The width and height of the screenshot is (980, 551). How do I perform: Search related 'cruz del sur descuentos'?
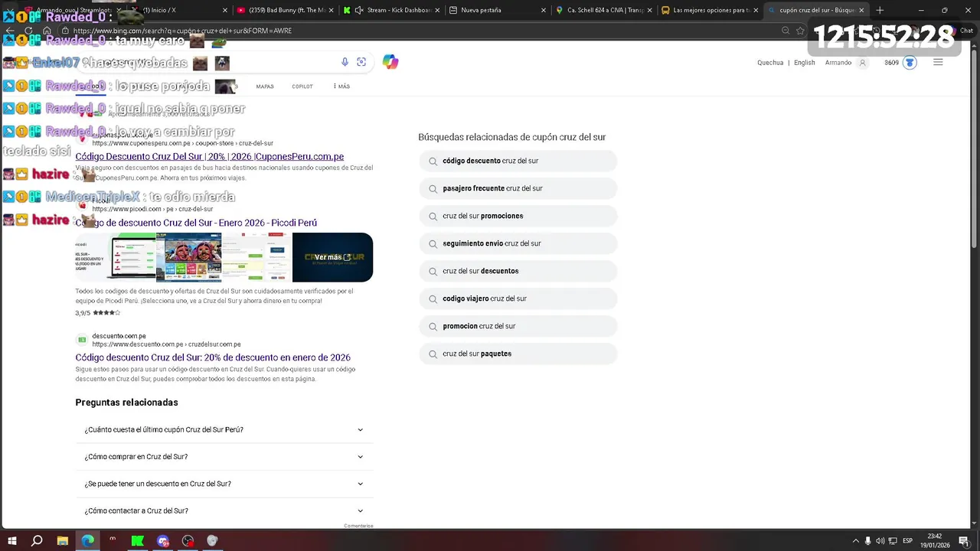click(x=518, y=271)
